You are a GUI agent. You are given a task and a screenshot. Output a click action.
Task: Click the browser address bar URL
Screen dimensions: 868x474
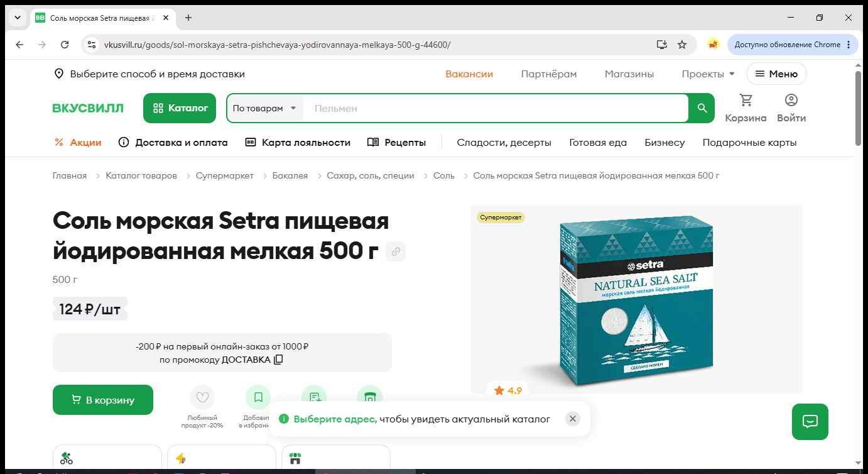pos(277,45)
